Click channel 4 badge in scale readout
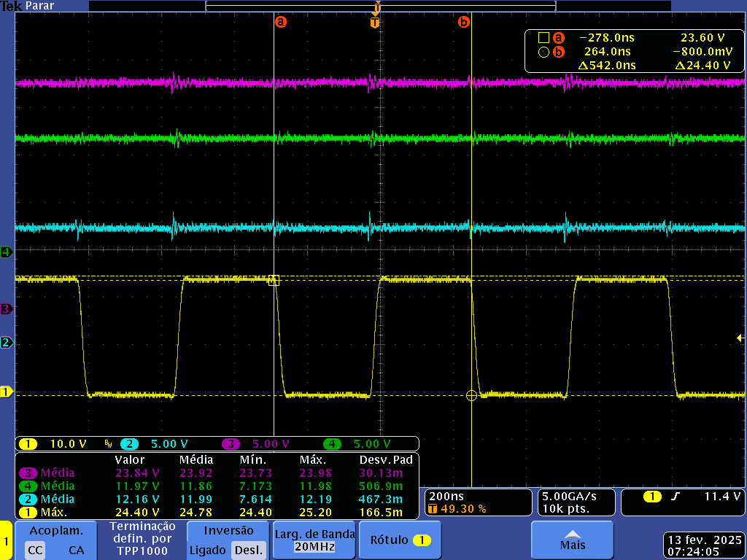 332,444
